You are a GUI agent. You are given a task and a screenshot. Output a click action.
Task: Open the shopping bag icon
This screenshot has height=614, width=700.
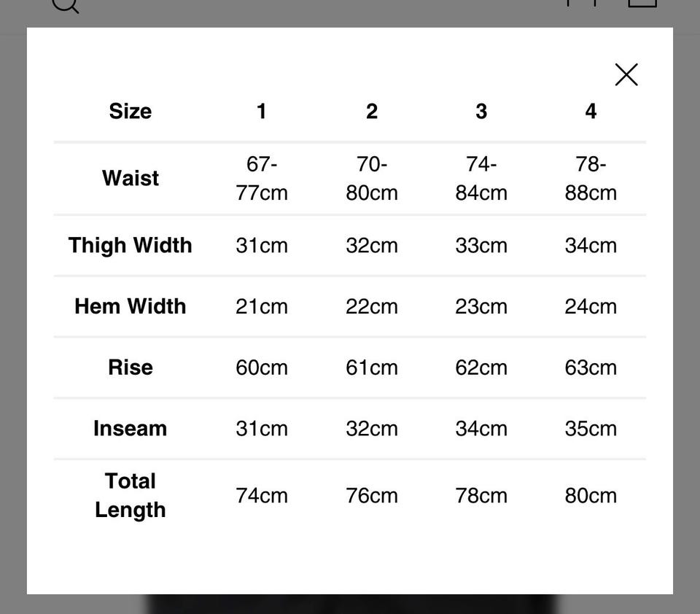tap(642, 3)
